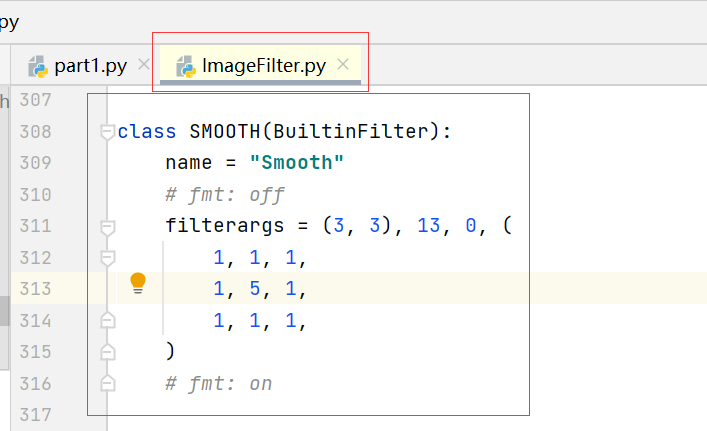Click the '# fmt: on' comment
This screenshot has height=431, width=707.
click(219, 384)
